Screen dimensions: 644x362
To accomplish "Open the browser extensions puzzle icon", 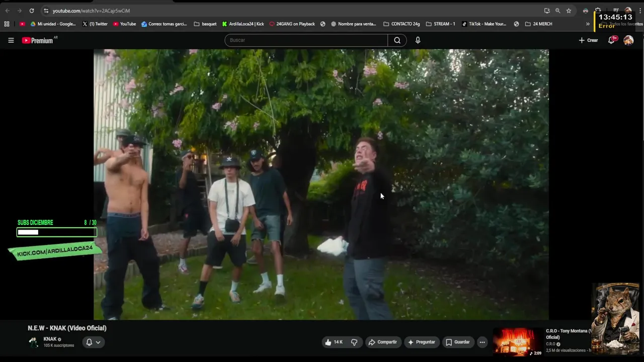I will pos(598,11).
